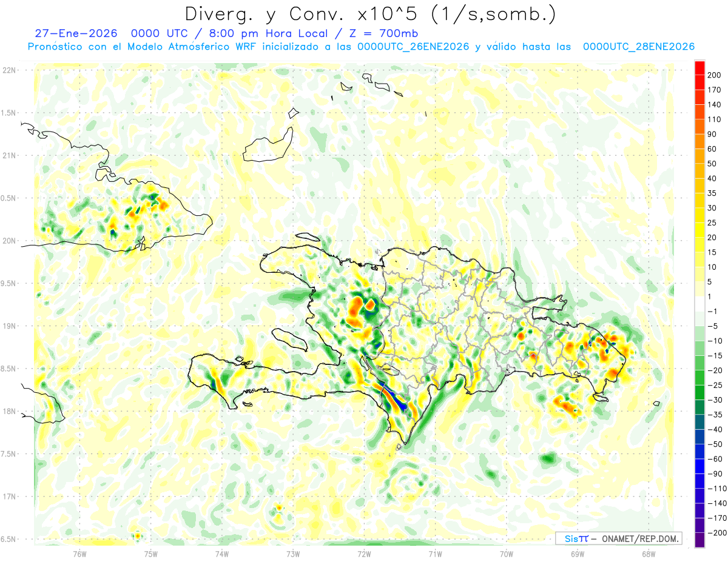
Task: Click the 'ONAMET/REP.DOM.' credit label
Action: (639, 538)
